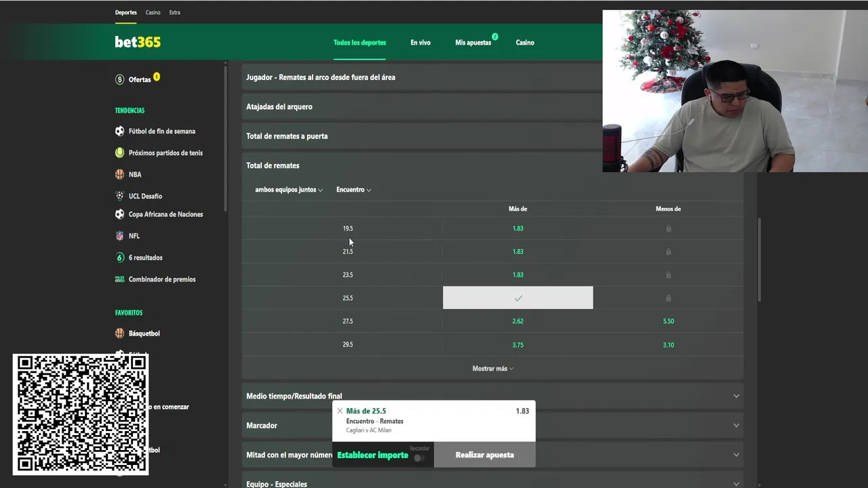868x488 pixels.
Task: Click the tennis ball icon for Próximos partidos
Action: click(120, 153)
